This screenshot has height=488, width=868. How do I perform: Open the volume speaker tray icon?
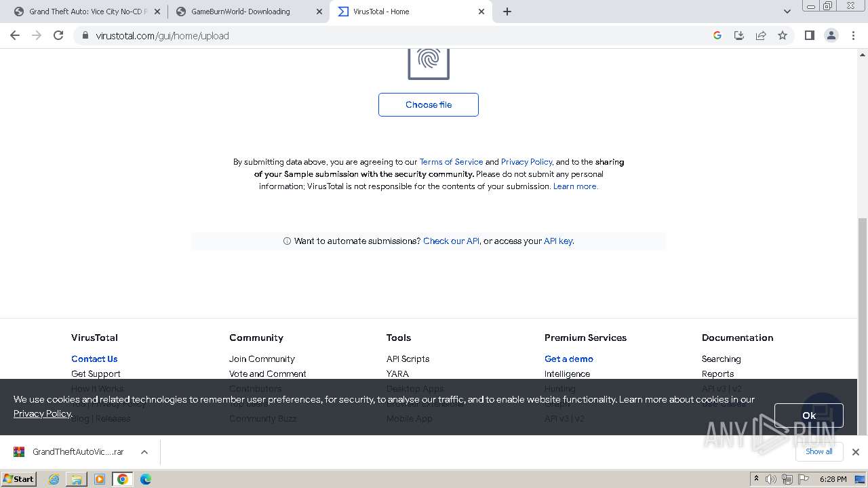pyautogui.click(x=771, y=479)
